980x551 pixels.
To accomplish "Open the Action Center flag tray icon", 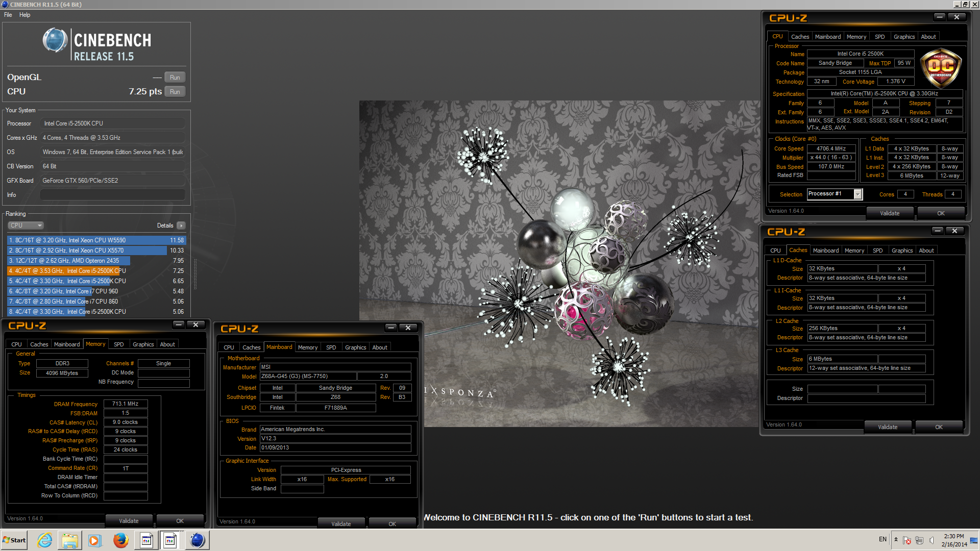I will [x=907, y=540].
